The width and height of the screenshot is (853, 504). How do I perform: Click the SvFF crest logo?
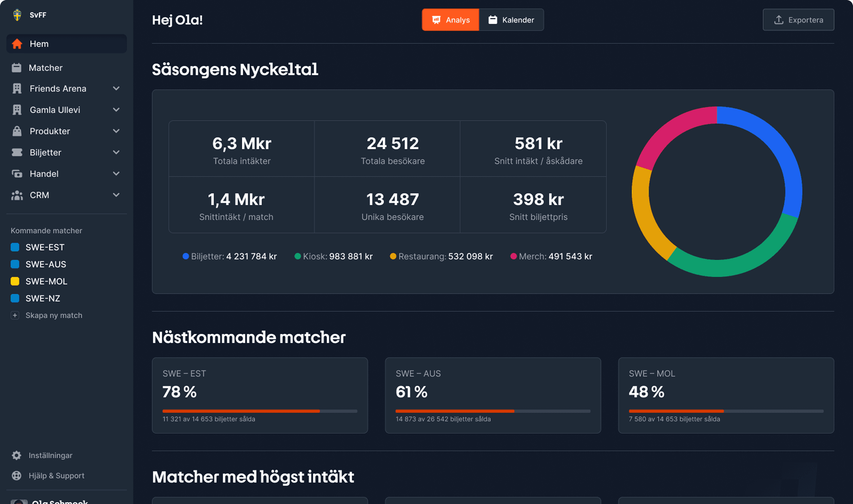[x=17, y=15]
